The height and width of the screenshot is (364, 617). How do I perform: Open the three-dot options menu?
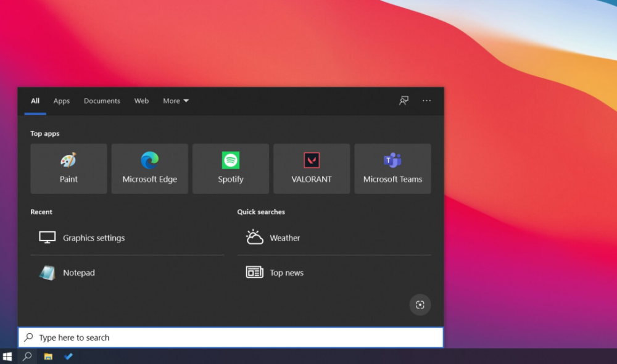point(426,101)
